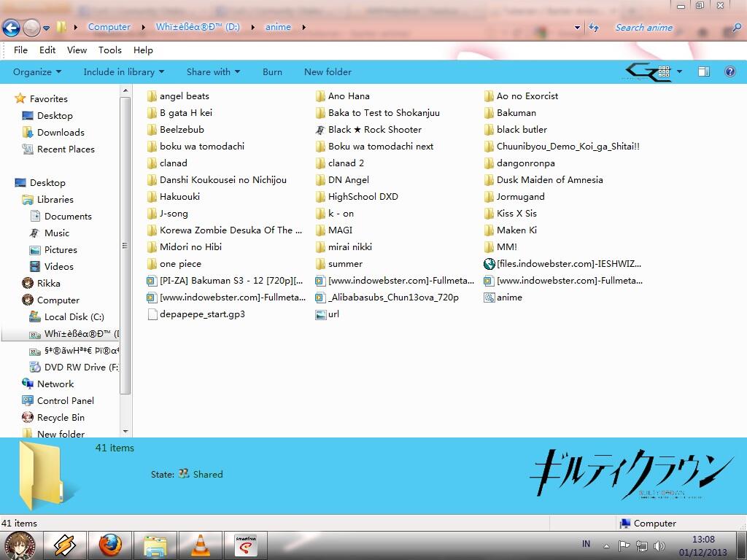The height and width of the screenshot is (560, 747).
Task: Open Winamp from the taskbar
Action: point(64,545)
